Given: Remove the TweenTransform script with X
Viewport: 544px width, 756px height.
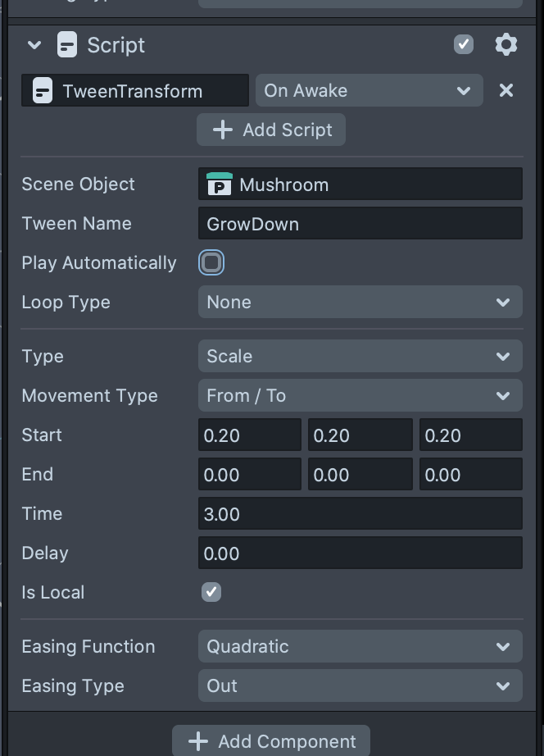Looking at the screenshot, I should (x=506, y=90).
